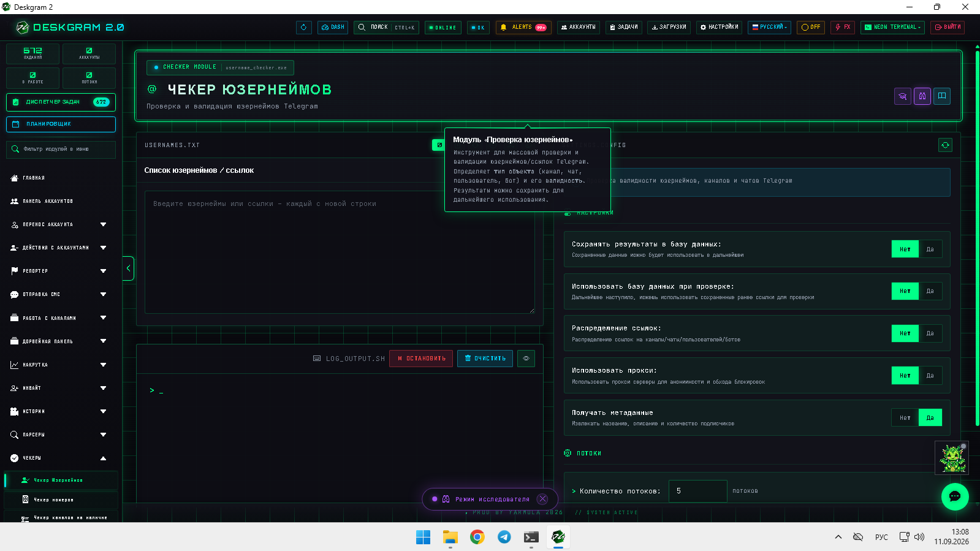Set "Распределение ссылок" to Да
Screen dimensions: 980x551
[x=930, y=333]
